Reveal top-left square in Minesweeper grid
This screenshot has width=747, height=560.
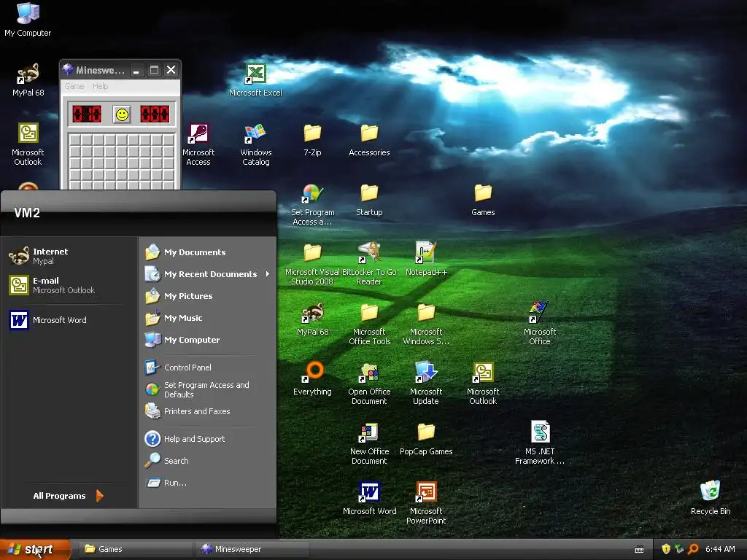point(75,140)
